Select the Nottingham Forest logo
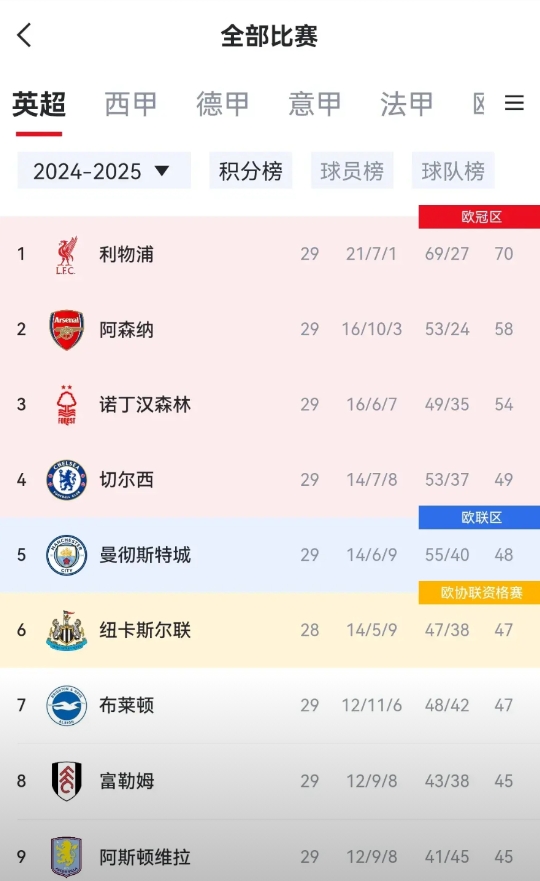540x881 pixels. 66,405
